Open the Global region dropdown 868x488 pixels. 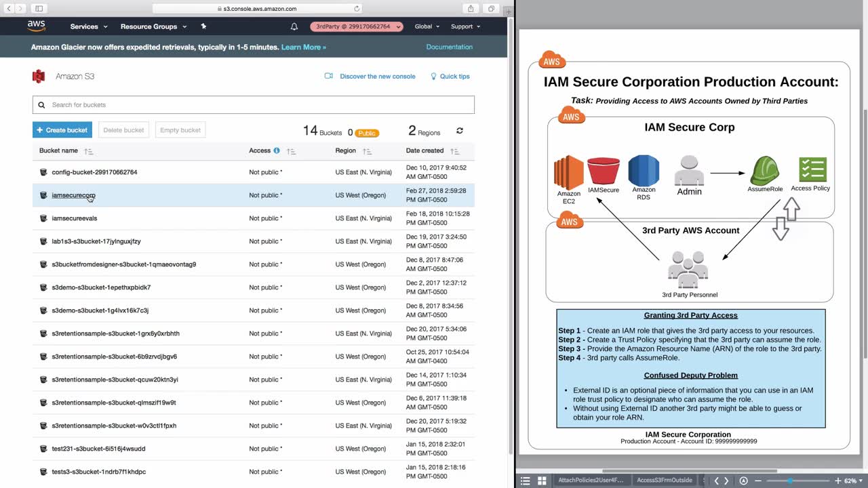point(427,26)
